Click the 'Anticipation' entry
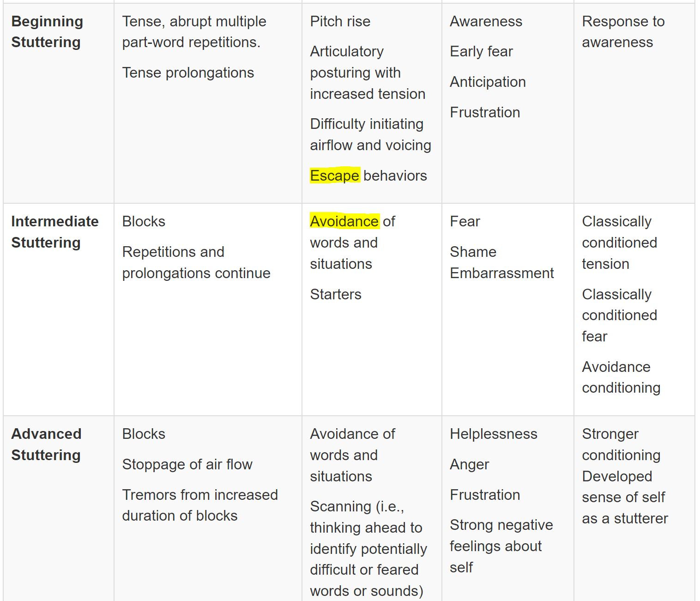700x601 pixels. tap(488, 82)
